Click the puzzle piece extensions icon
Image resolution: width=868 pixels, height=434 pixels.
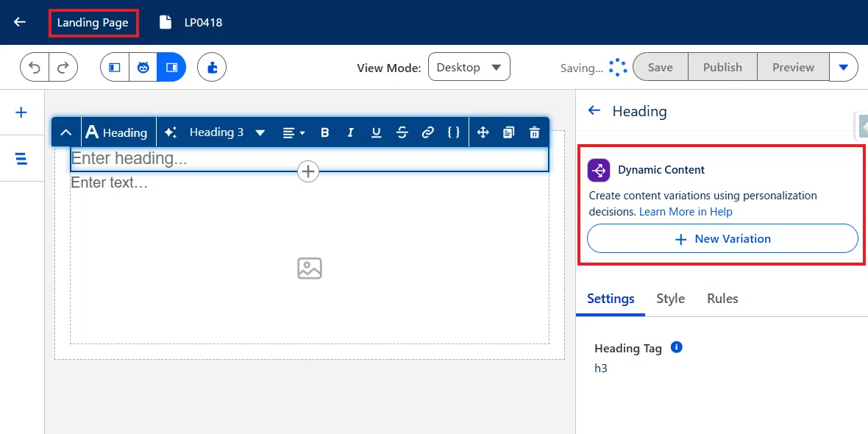tap(212, 68)
